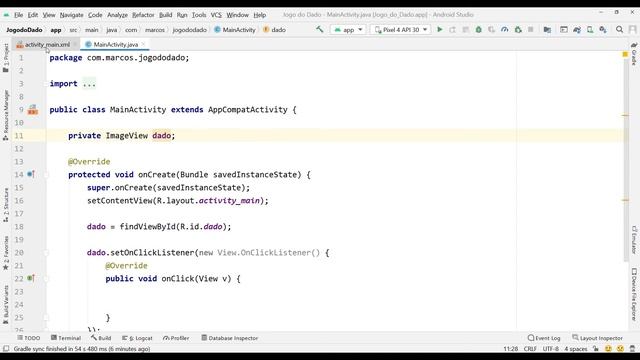
Task: Click the user avatar icon in toolbar
Action: click(x=633, y=29)
